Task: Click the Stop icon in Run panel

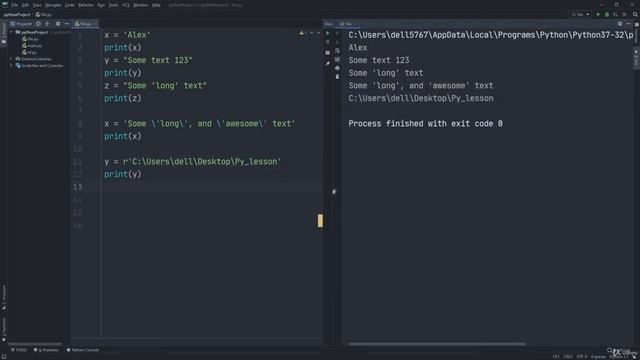Action: [x=328, y=42]
